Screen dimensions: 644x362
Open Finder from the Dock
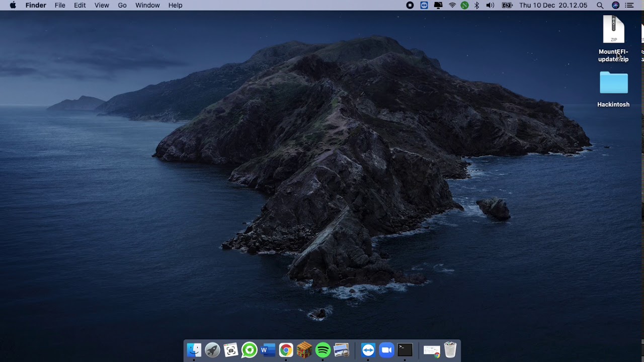194,350
